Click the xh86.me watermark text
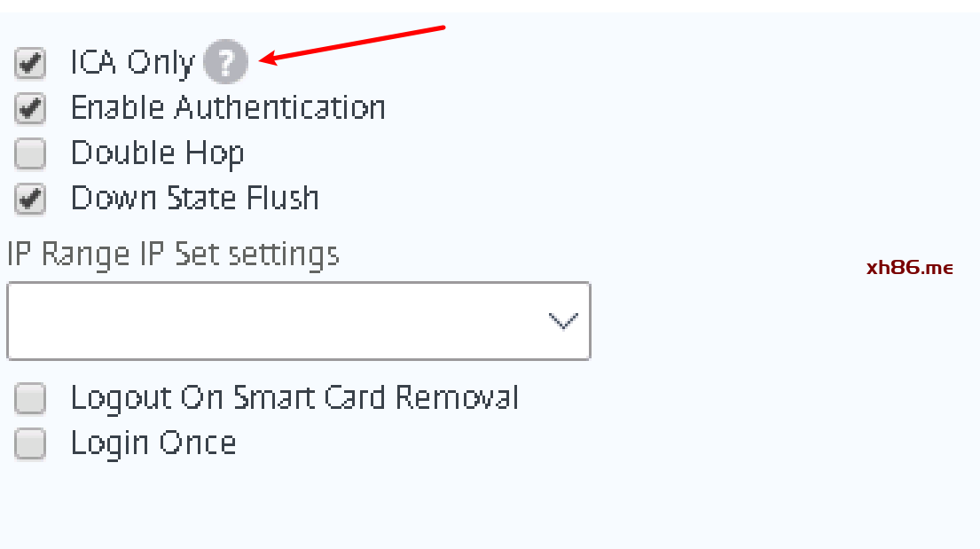The width and height of the screenshot is (980, 549). click(x=909, y=268)
